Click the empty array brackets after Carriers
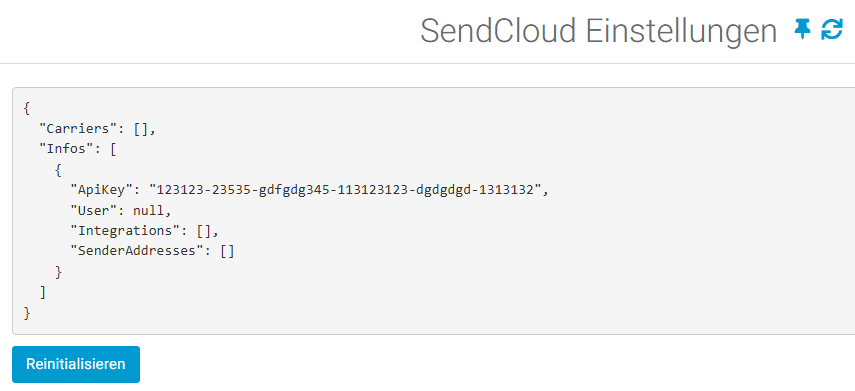The height and width of the screenshot is (391, 855). [141, 129]
